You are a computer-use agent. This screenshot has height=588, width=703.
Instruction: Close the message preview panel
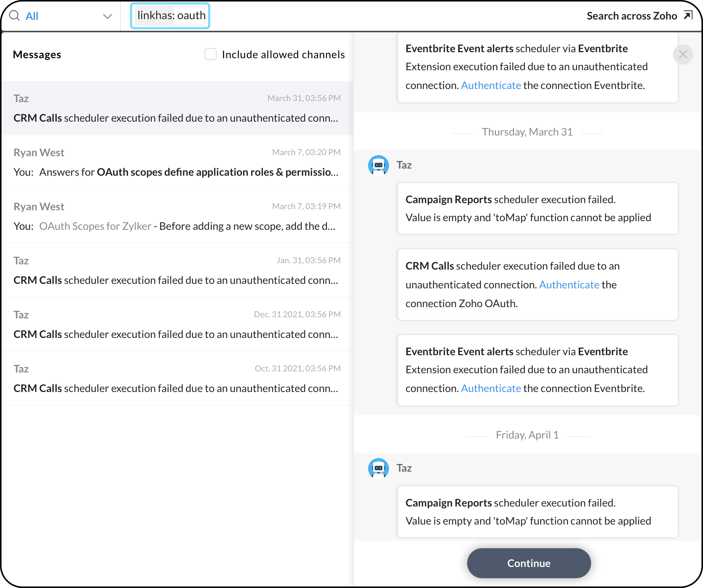coord(683,54)
